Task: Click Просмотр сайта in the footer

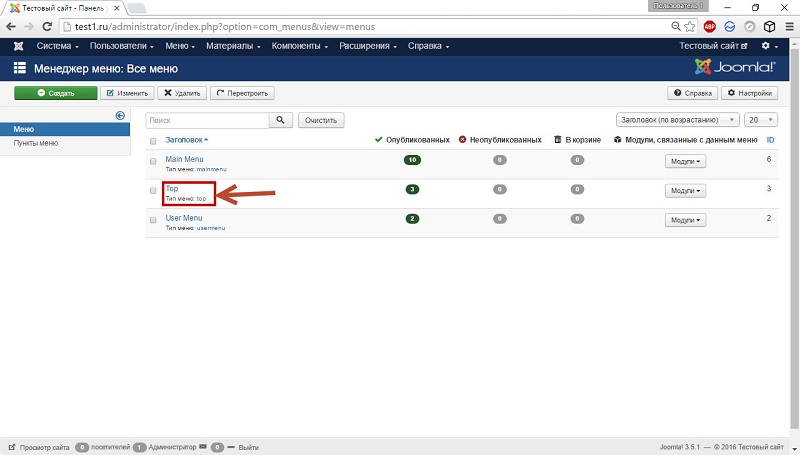Action: pos(39,447)
